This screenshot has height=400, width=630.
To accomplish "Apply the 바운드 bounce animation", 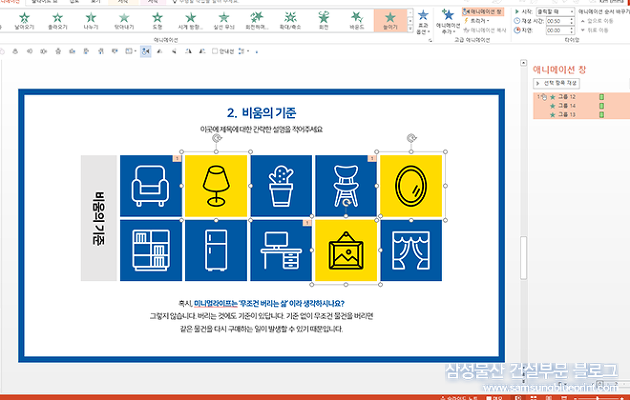I will [x=357, y=20].
